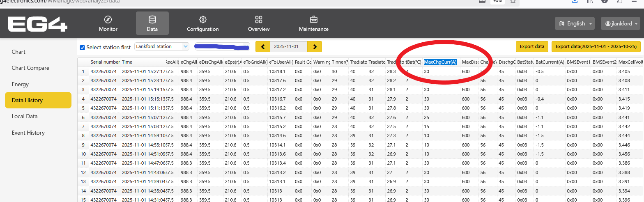Open Event History in sidebar
This screenshot has height=202, width=644.
[28, 133]
